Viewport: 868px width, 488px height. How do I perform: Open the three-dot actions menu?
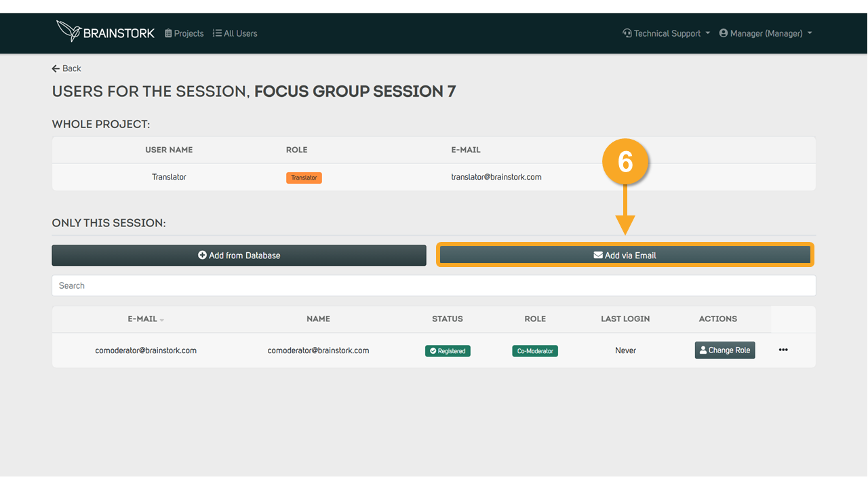(783, 350)
